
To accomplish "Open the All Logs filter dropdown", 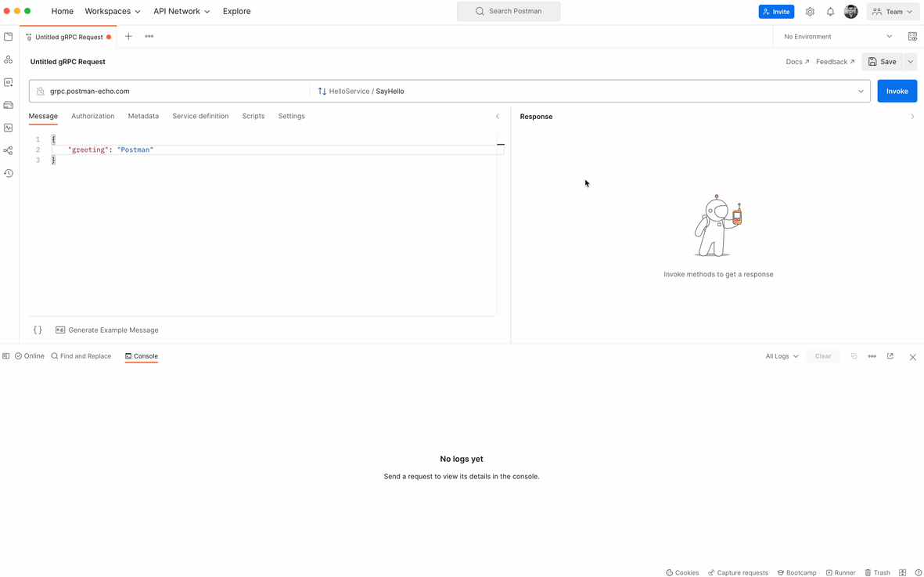I will (782, 356).
